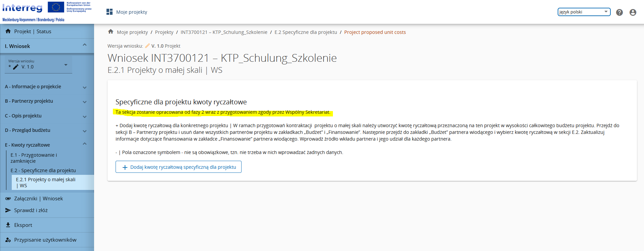The height and width of the screenshot is (251, 644).
Task: Go to Projekty breadcrumb link
Action: pyautogui.click(x=164, y=32)
